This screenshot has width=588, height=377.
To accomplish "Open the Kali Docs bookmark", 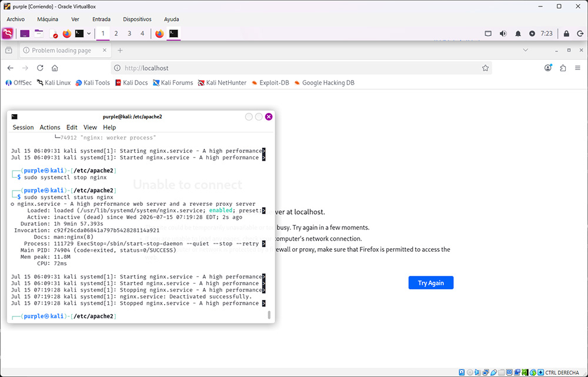I will pos(131,82).
